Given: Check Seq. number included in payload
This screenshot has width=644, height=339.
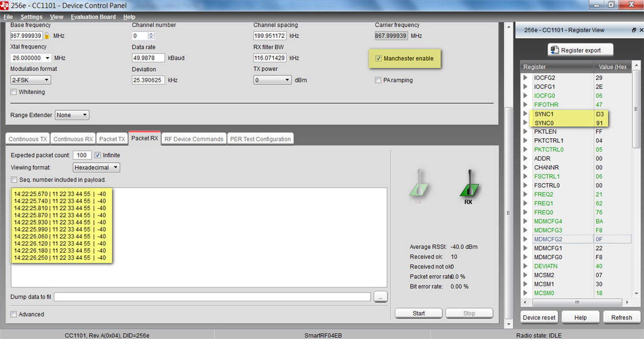Looking at the screenshot, I should [14, 180].
